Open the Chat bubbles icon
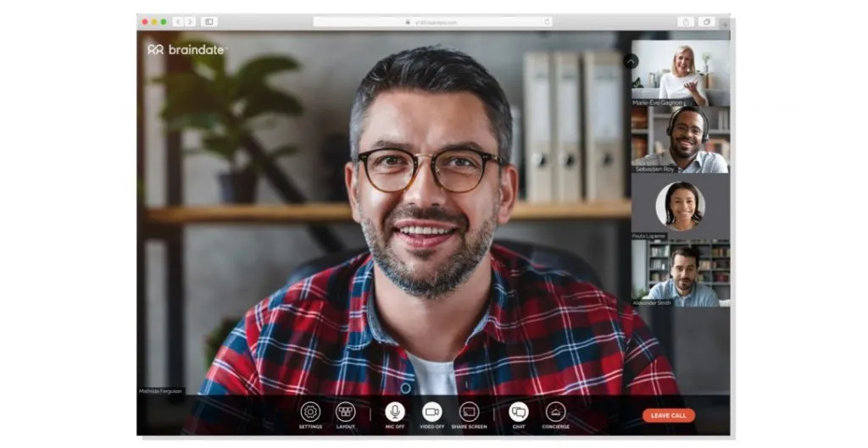 519,412
